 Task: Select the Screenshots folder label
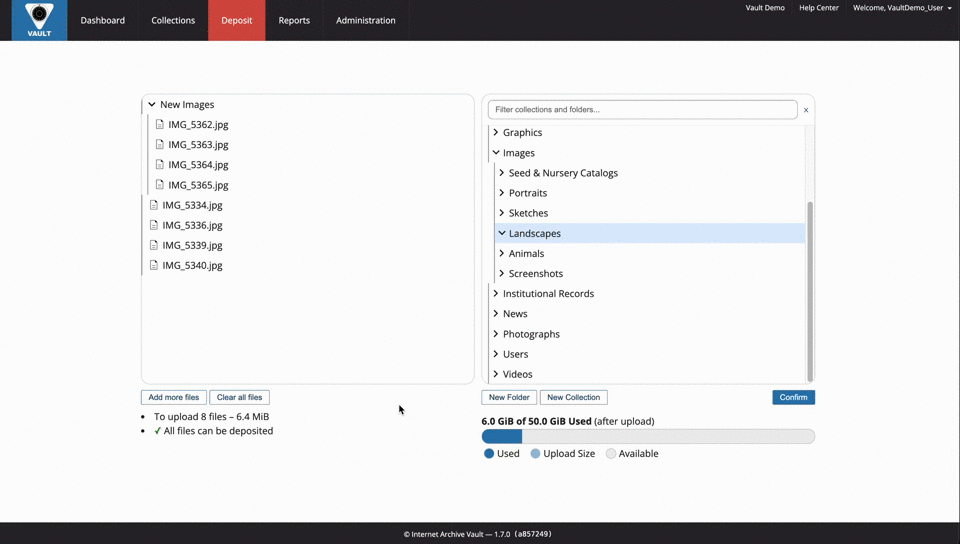click(536, 274)
